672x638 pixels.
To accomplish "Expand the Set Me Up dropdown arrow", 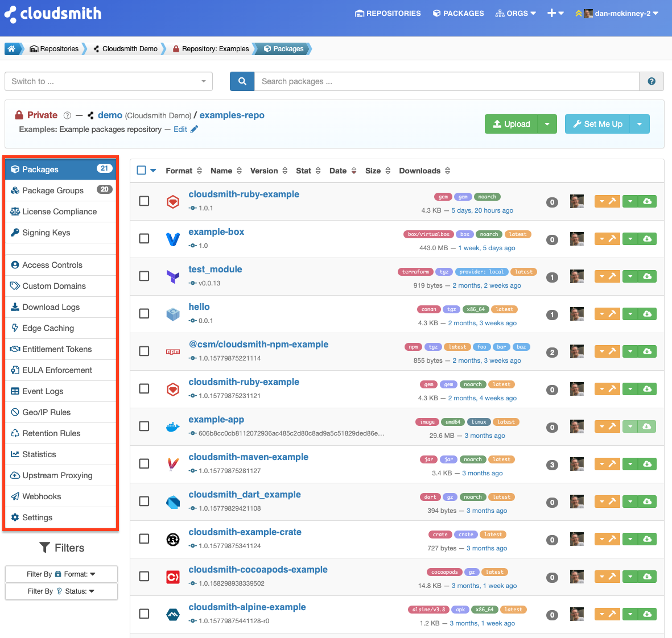I will [639, 124].
